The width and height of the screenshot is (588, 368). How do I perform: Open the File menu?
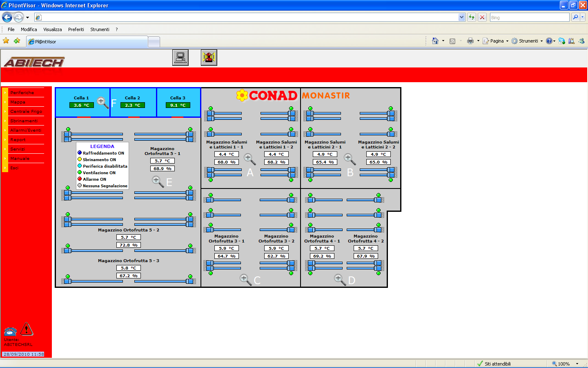click(11, 29)
